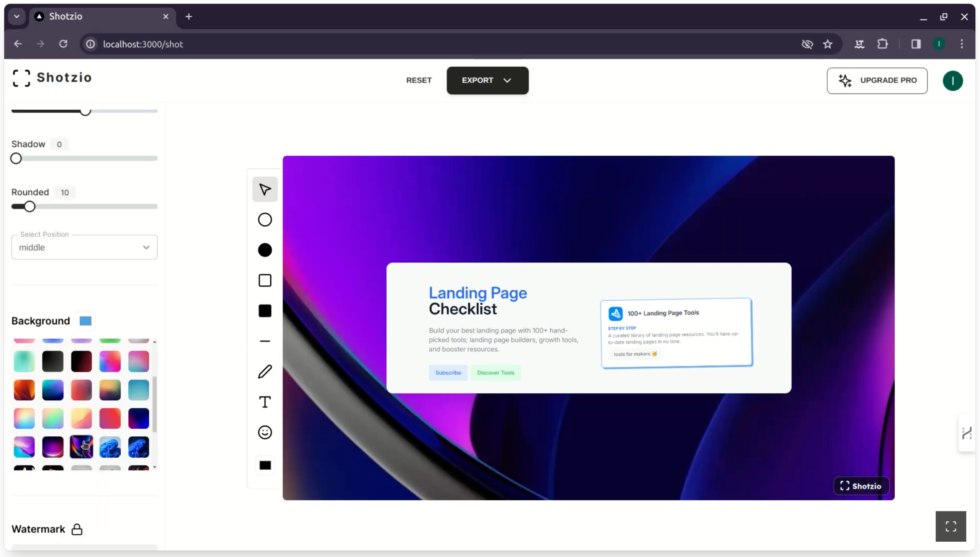Click the Upgrade Pro button

pos(877,80)
